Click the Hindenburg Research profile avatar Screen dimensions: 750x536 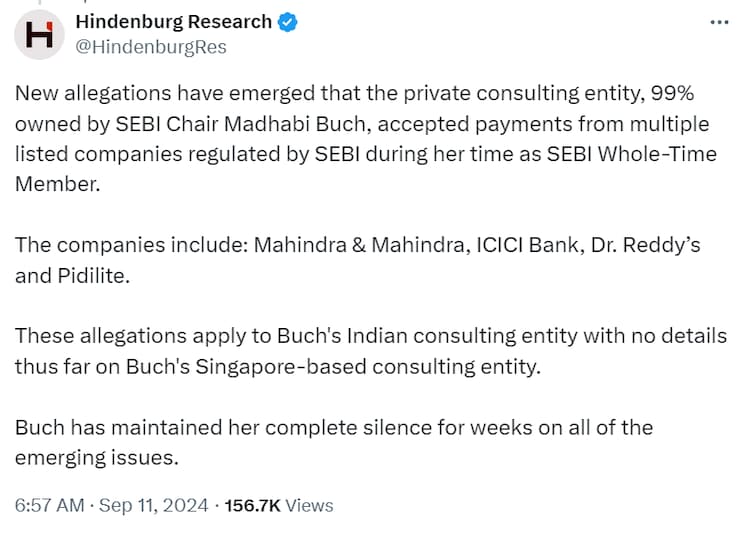click(x=39, y=34)
